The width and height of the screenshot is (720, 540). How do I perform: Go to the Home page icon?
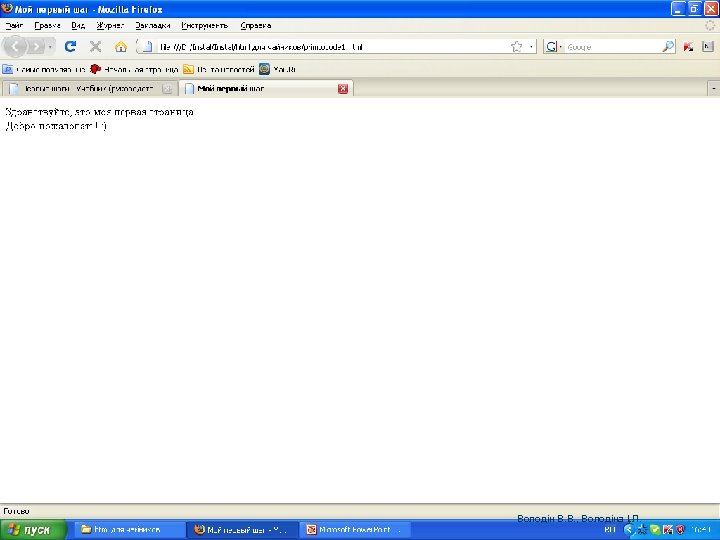pyautogui.click(x=121, y=46)
